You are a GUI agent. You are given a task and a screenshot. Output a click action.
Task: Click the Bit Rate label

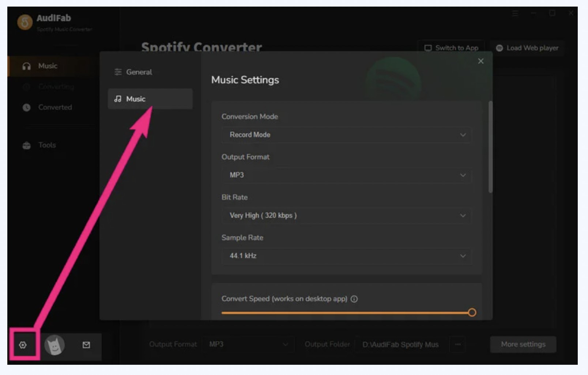tap(234, 197)
